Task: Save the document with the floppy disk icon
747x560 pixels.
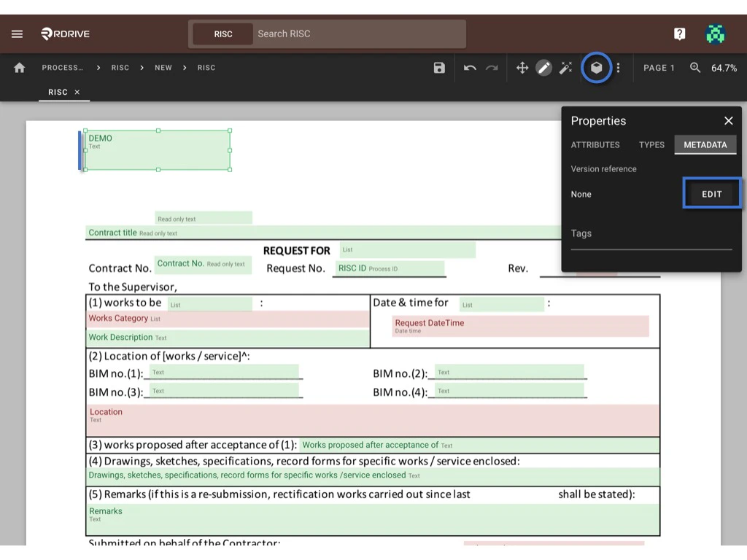Action: 438,67
